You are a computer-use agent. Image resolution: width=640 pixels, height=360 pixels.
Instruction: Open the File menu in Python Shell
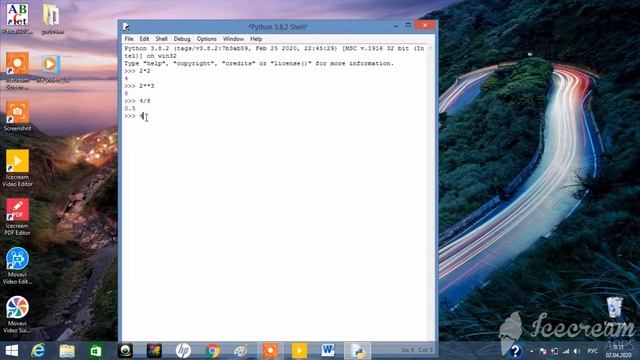point(129,39)
